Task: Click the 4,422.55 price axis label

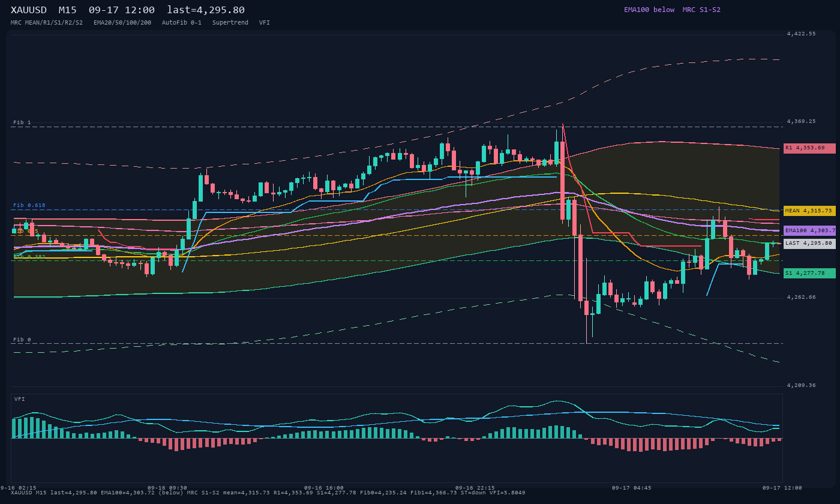Action: pyautogui.click(x=802, y=34)
